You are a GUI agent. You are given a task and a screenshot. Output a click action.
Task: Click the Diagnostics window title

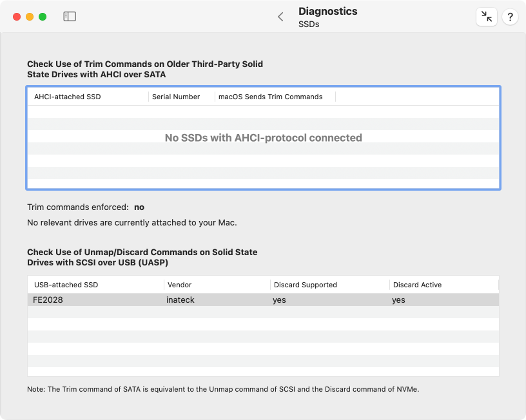point(327,12)
